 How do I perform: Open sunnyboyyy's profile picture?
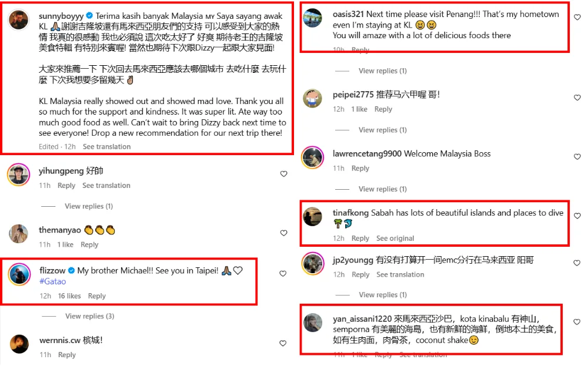pos(18,19)
